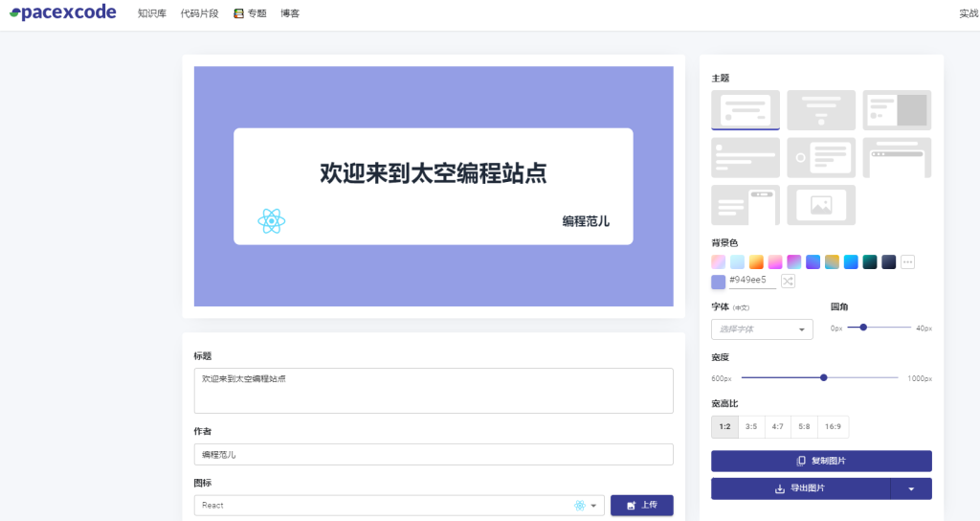Focus the 作者 author input field
The height and width of the screenshot is (521, 980).
point(434,455)
